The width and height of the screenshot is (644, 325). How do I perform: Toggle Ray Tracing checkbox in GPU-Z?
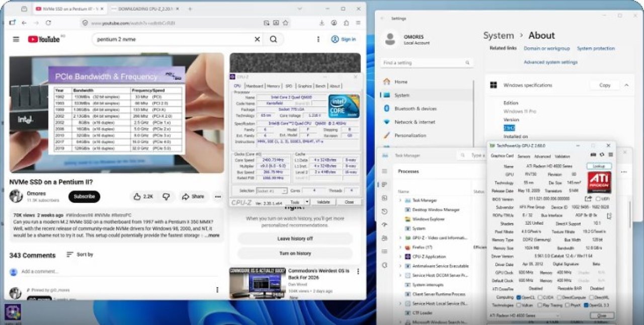point(540,305)
